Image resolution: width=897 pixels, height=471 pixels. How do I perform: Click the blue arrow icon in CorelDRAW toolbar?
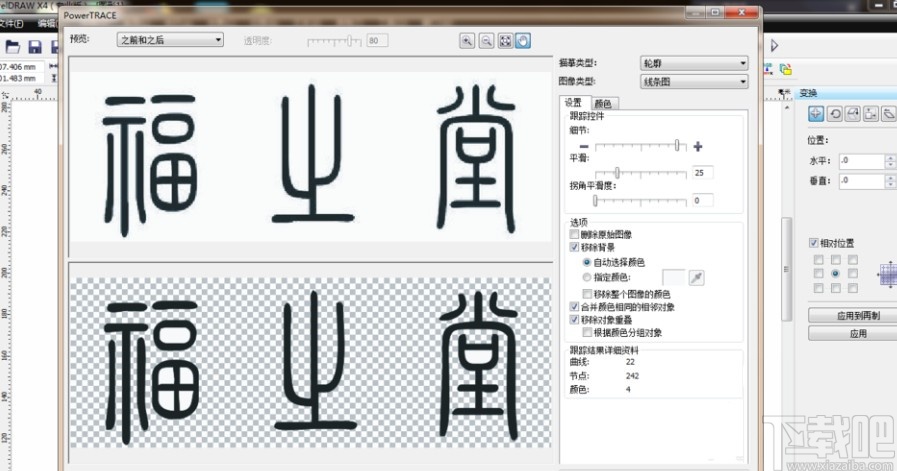774,45
